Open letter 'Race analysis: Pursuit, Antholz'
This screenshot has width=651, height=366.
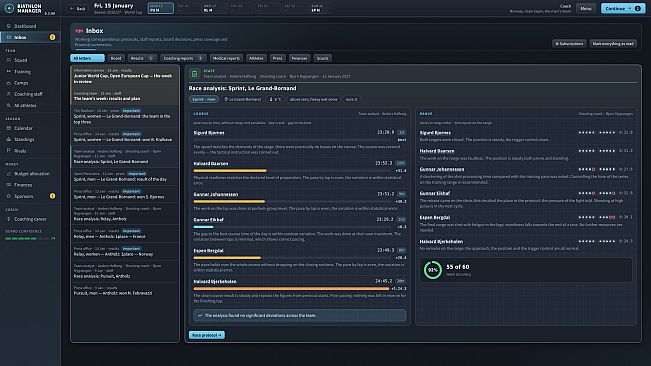coord(125,271)
